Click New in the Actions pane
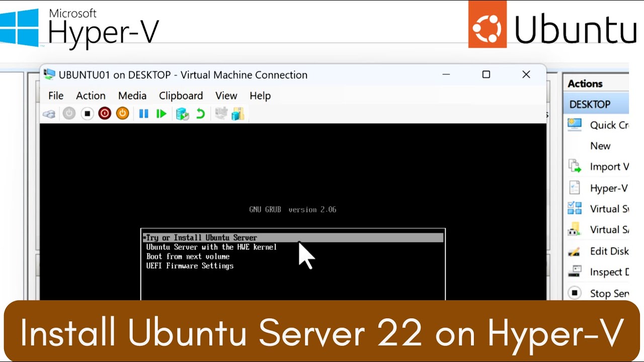The width and height of the screenshot is (644, 362). click(600, 146)
